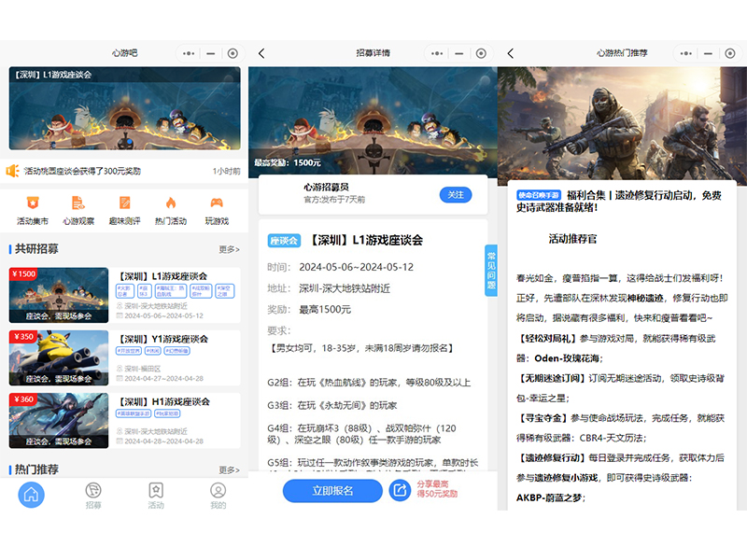Screen dimensions: 747x560
Task: Open 热门活动 flame icon
Action: click(x=170, y=203)
